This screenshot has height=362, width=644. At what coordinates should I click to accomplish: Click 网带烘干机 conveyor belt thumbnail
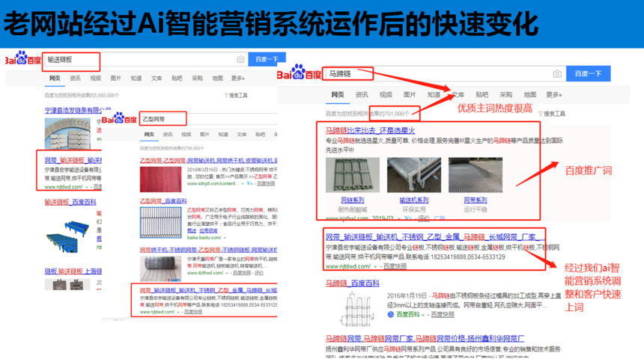point(160,269)
